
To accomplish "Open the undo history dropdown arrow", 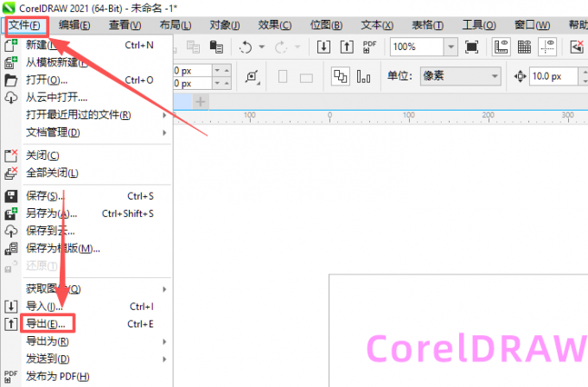I will click(x=262, y=48).
